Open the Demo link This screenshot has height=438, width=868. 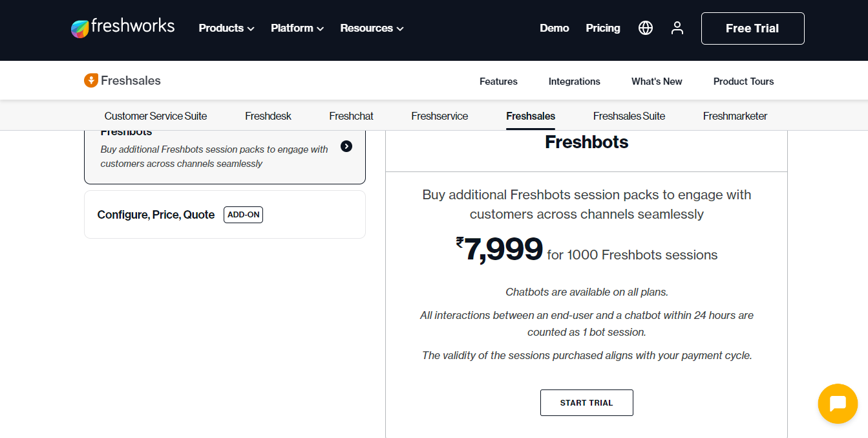click(555, 28)
